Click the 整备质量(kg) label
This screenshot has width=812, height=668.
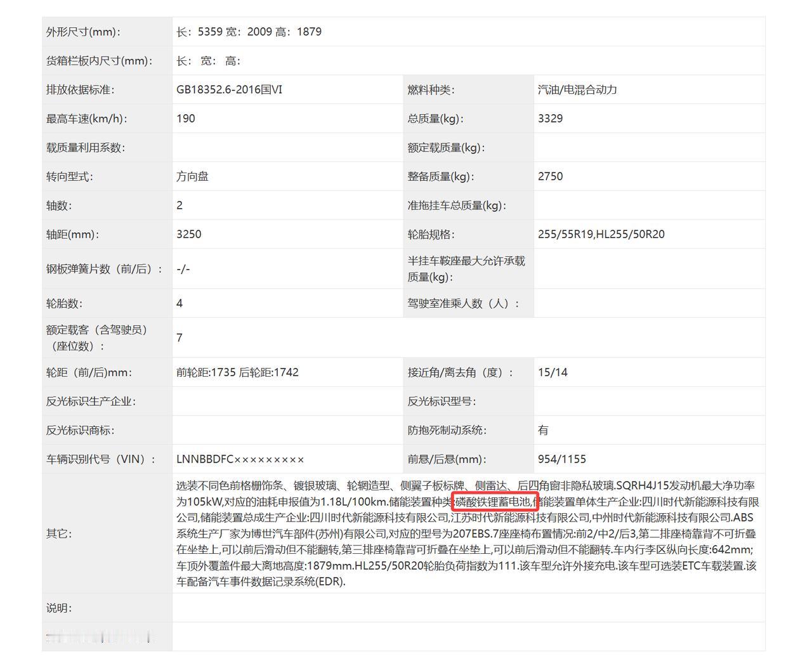click(x=441, y=177)
